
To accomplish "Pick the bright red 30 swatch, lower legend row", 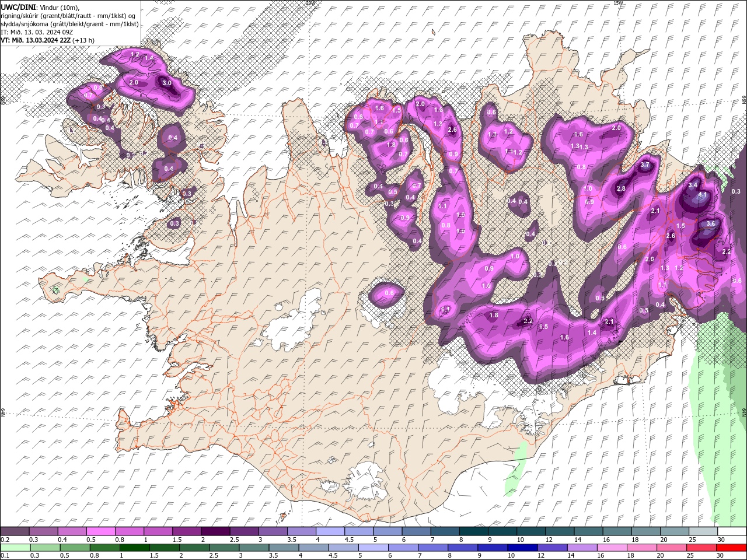I will pos(731,548).
